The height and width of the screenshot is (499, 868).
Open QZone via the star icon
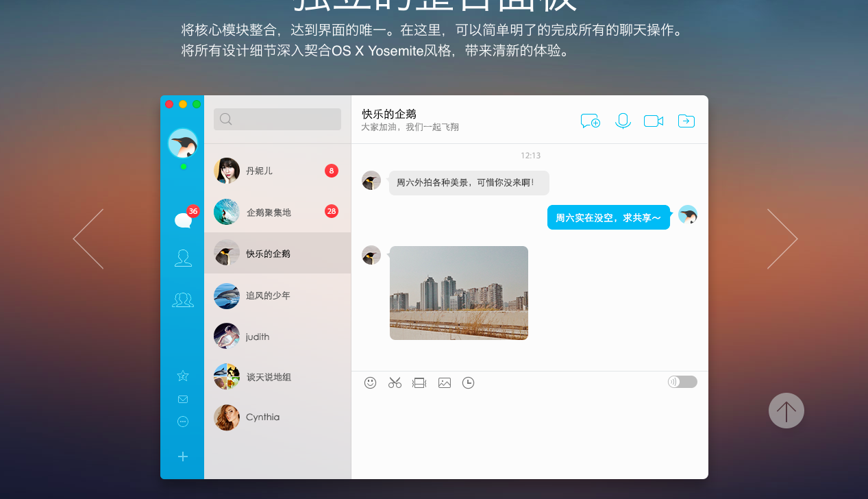point(182,376)
